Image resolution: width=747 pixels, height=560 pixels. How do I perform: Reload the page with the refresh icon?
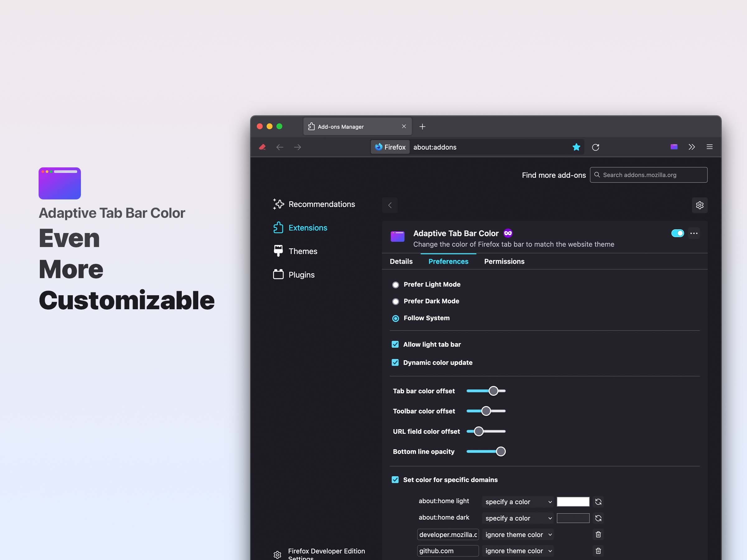[596, 147]
